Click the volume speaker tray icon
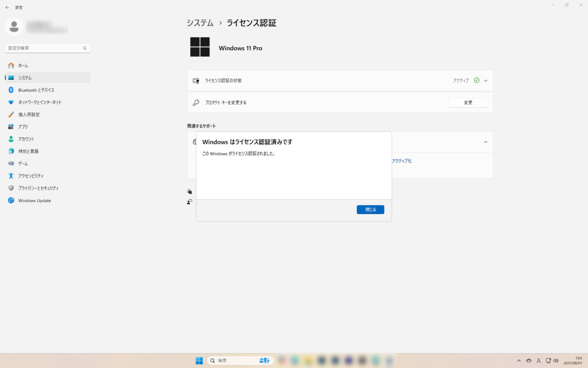588x368 pixels. point(556,361)
